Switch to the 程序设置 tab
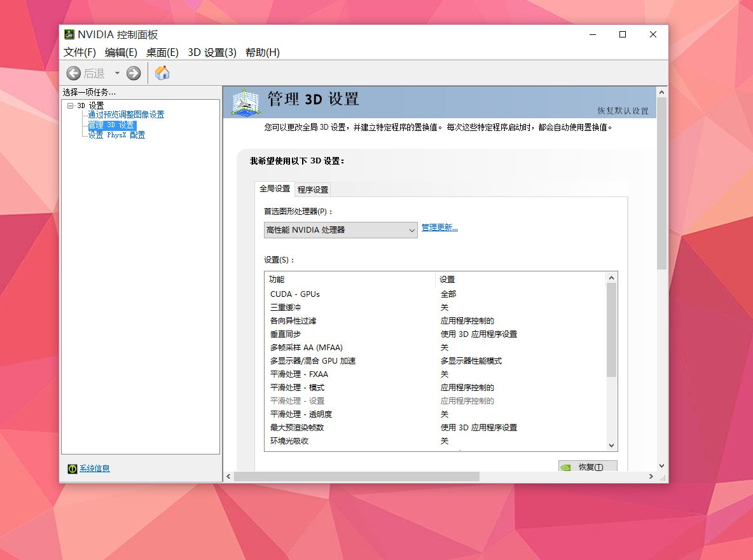 (x=313, y=189)
